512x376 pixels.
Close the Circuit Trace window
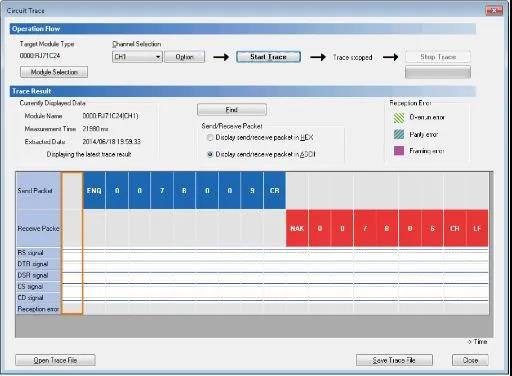pos(494,11)
